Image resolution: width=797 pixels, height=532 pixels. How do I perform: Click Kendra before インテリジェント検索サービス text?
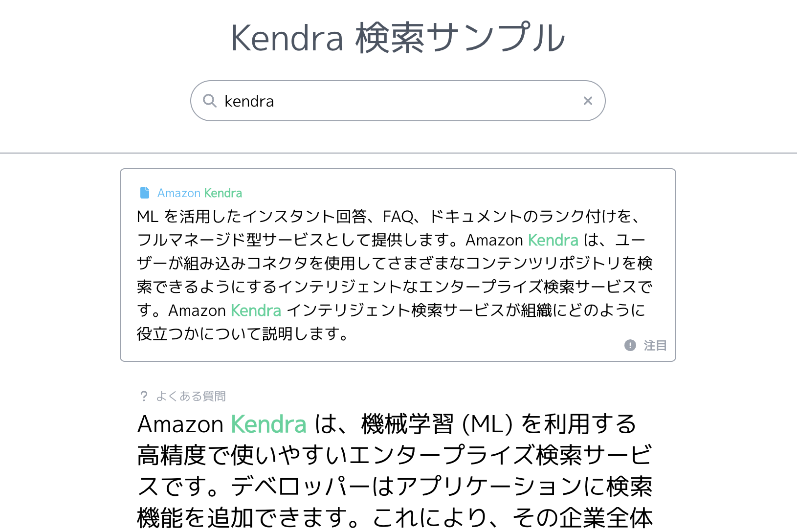256,310
